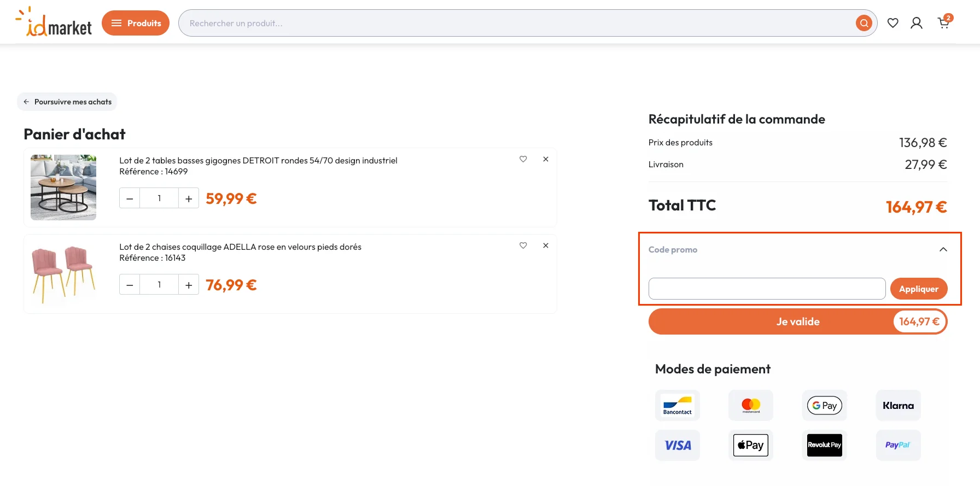Click the Mastercard payment icon

pyautogui.click(x=751, y=405)
